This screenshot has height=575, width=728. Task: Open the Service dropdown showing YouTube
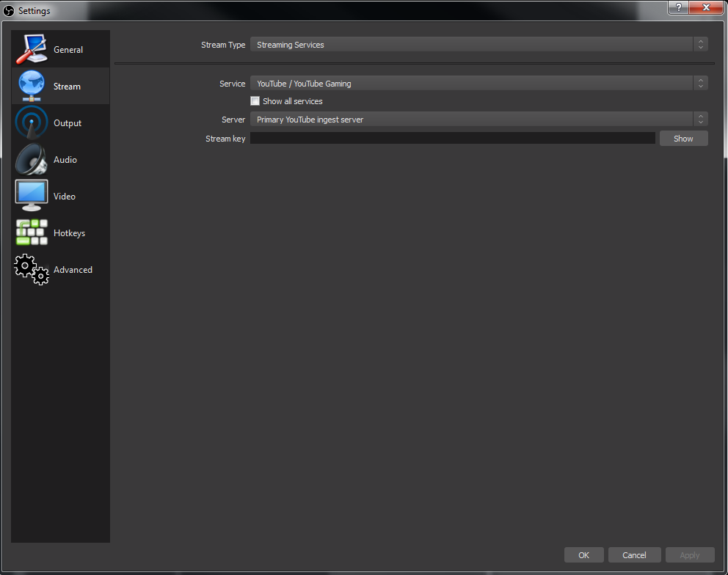[478, 84]
